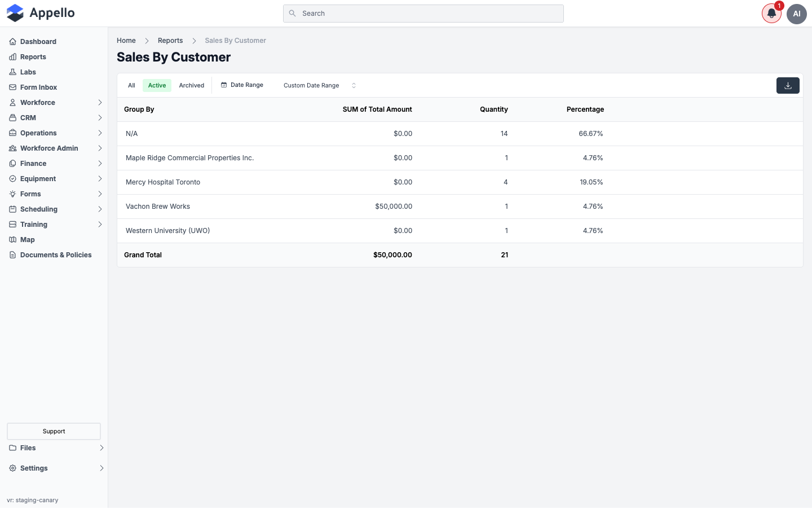
Task: Go to Reports breadcrumb link
Action: [x=170, y=41]
